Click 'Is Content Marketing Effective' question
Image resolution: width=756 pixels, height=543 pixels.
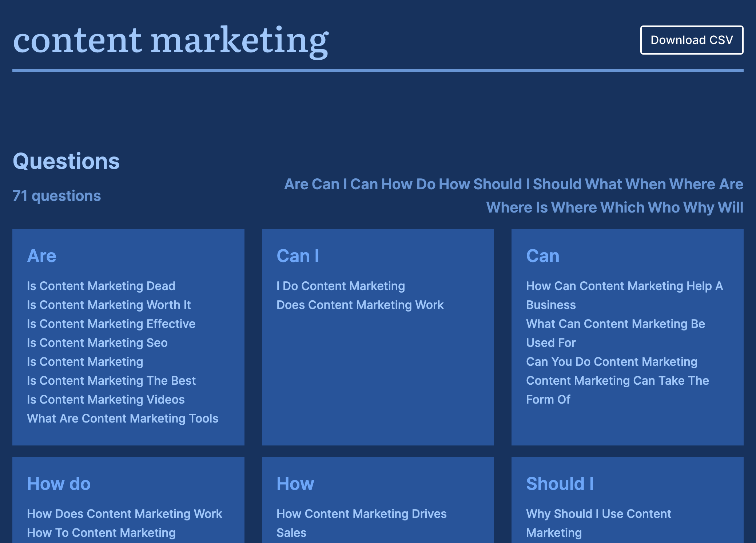[111, 324]
